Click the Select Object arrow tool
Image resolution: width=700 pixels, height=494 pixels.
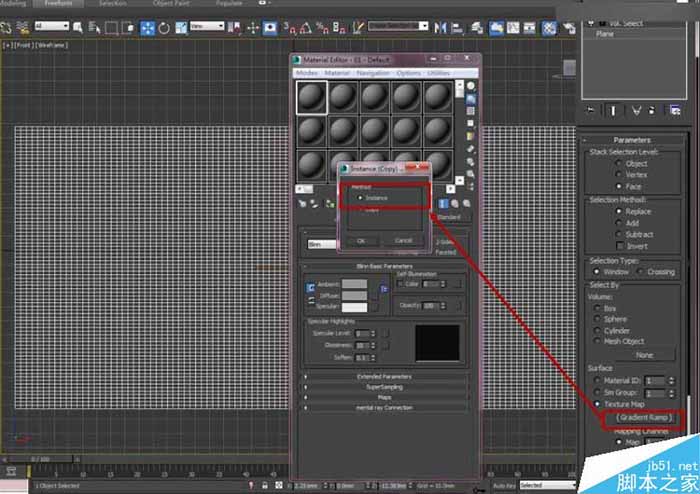78,28
